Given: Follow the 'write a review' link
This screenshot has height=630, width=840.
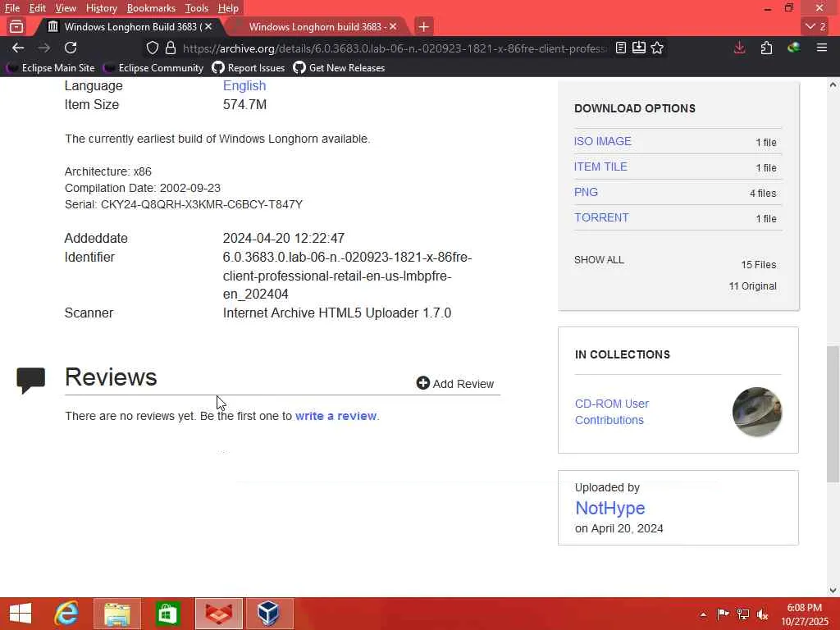Looking at the screenshot, I should point(336,416).
